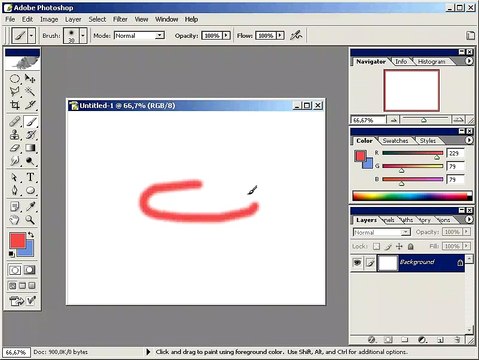Viewport: 479px width, 360px height.
Task: Open the Brush preset picker dropdown
Action: (83, 35)
